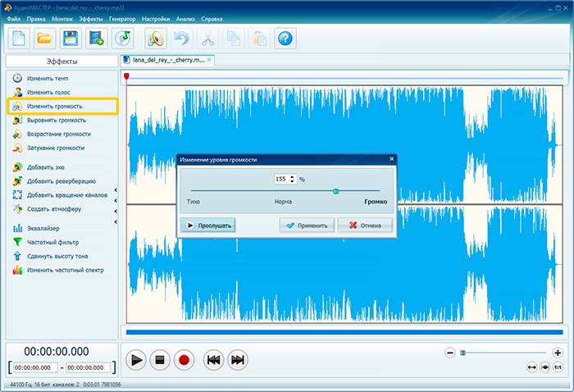
Task: Increase volume percent with stepper up arrow
Action: 292,177
